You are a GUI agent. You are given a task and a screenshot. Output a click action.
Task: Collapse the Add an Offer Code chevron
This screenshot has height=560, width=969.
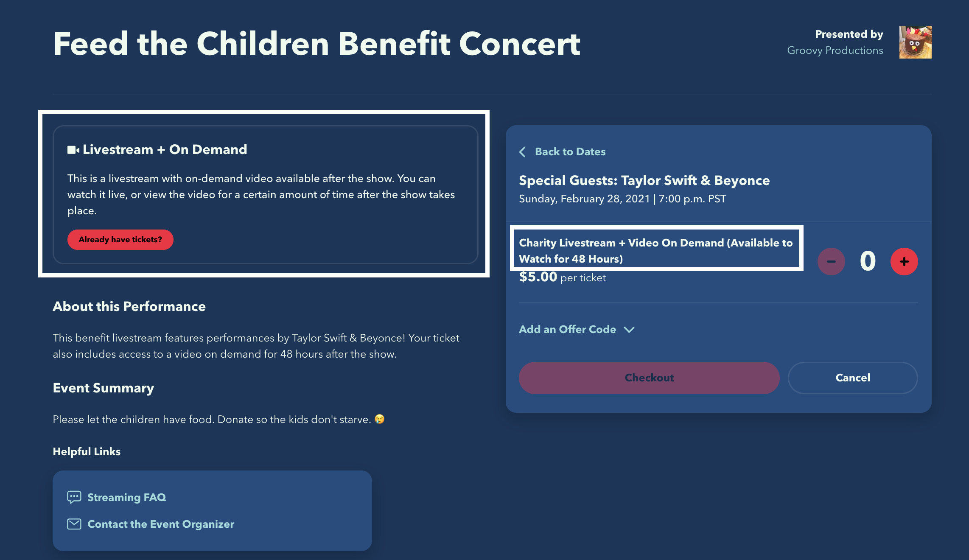point(630,330)
